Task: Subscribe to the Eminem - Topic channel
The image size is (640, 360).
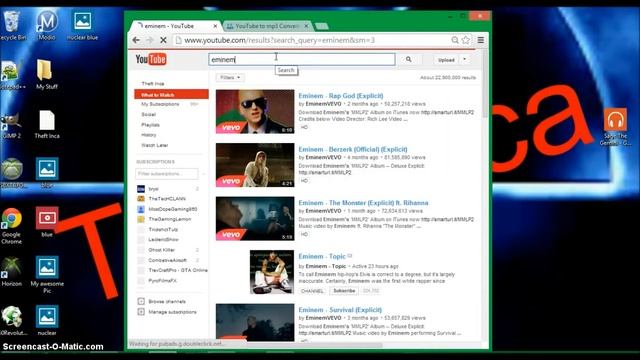Action: click(x=344, y=291)
